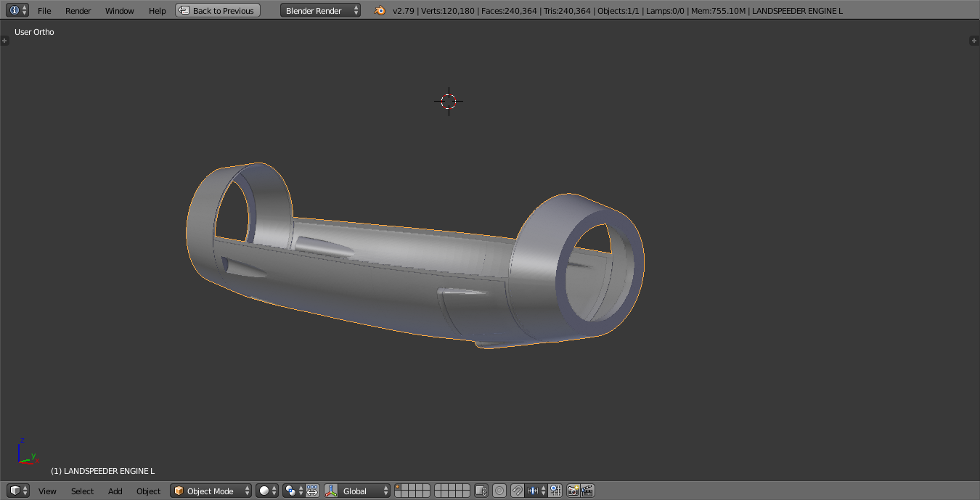Toggle the 3D manipulator widget
Screen dimensions: 980x500
331,491
